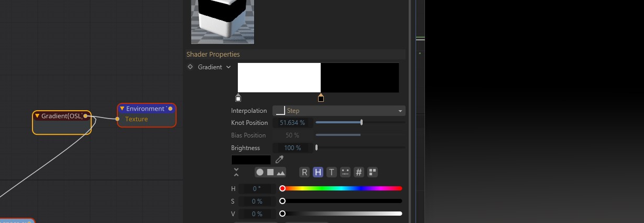Viewport: 644px width, 223px height.
Task: Open color swatches panel
Action: coord(373,172)
